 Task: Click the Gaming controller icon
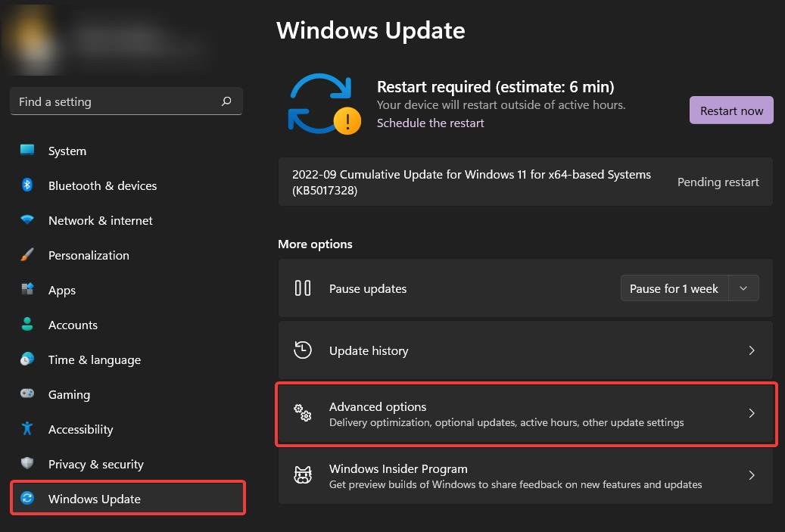coord(27,394)
